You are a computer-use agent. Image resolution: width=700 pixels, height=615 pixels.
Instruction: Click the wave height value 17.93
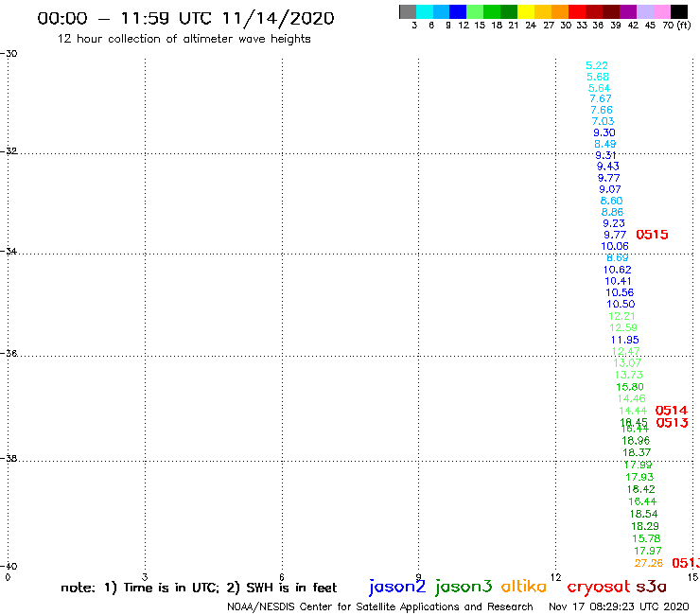pyautogui.click(x=639, y=477)
